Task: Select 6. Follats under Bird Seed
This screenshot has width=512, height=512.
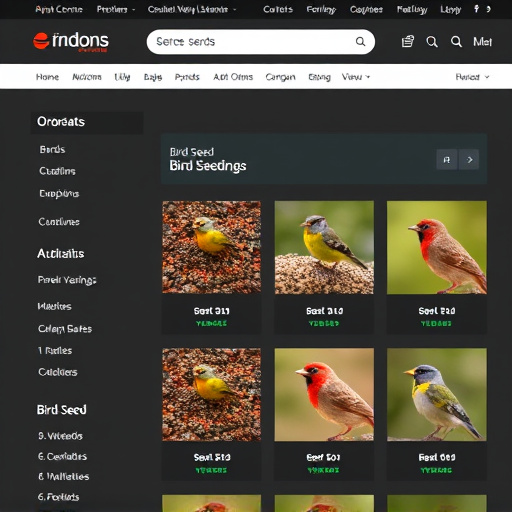Action: pyautogui.click(x=58, y=497)
